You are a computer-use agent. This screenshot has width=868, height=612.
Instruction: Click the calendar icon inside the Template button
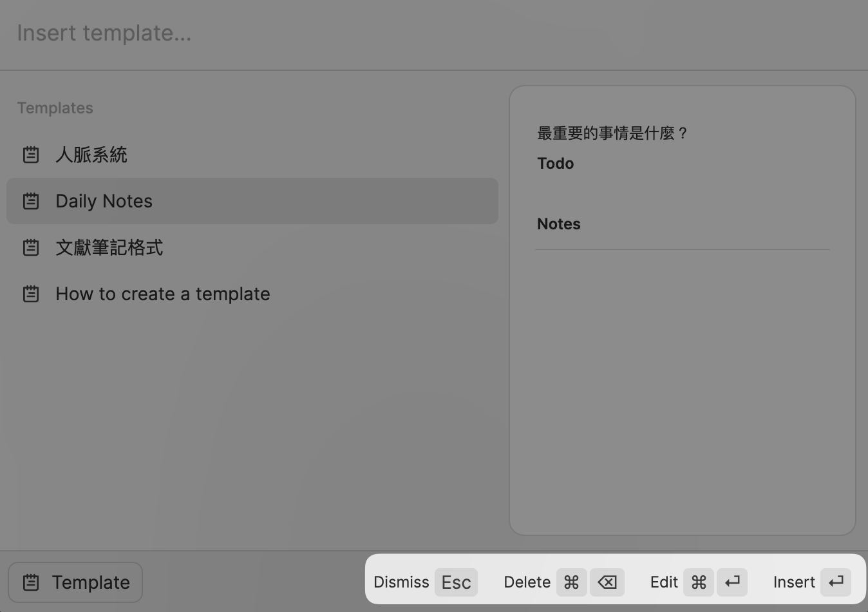[x=30, y=582]
